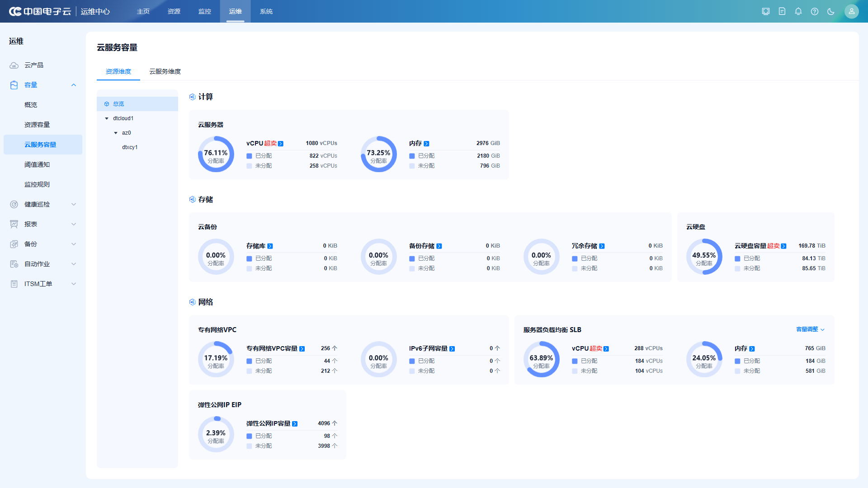This screenshot has width=868, height=488.
Task: Open 云服务容量 in sidebar
Action: 43,145
